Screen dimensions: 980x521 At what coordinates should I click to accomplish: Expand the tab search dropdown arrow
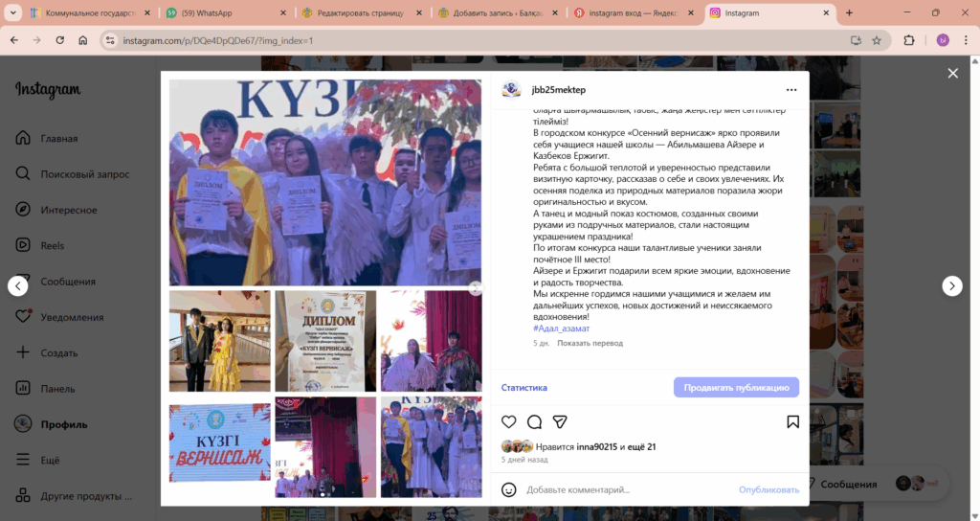click(x=12, y=12)
